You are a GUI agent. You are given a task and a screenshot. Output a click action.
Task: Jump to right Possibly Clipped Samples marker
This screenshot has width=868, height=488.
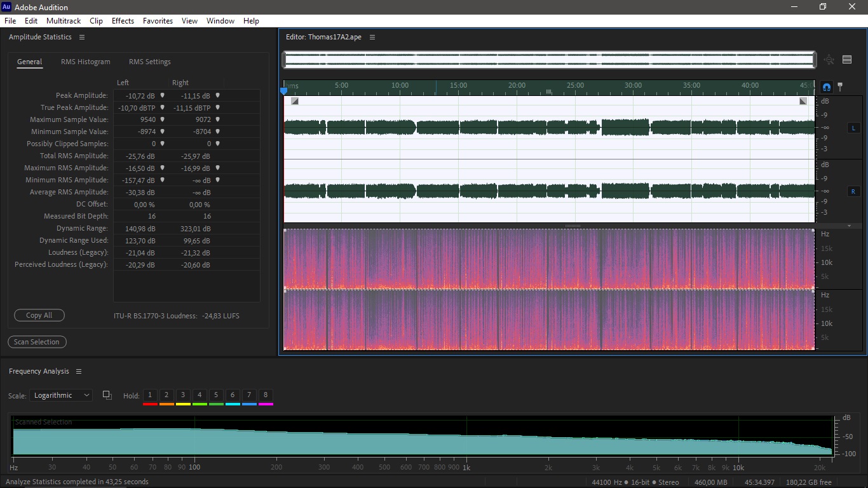tap(217, 144)
